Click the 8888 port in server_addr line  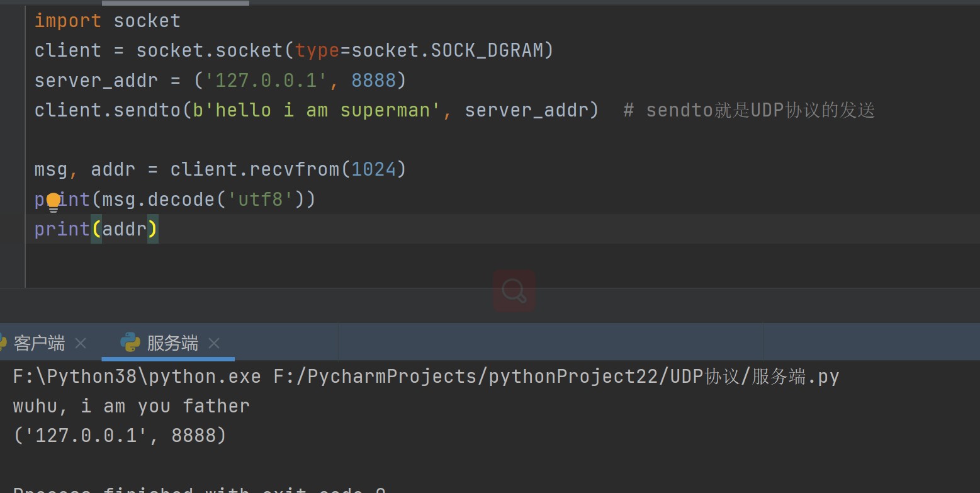[373, 81]
